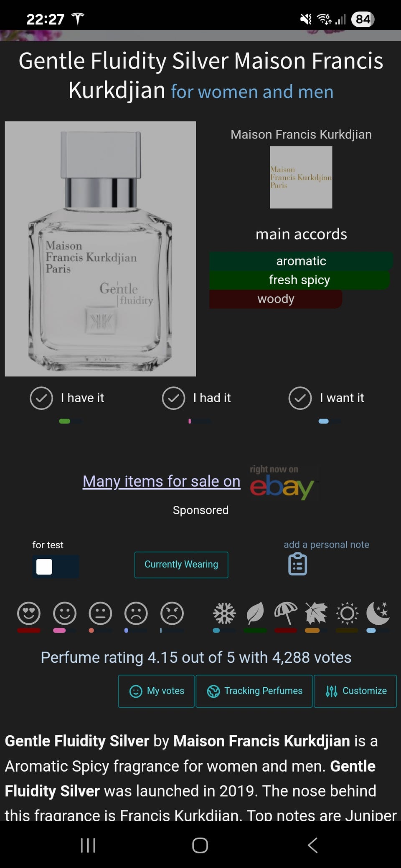Check the 'I want it' circle
The width and height of the screenshot is (401, 868).
(300, 398)
